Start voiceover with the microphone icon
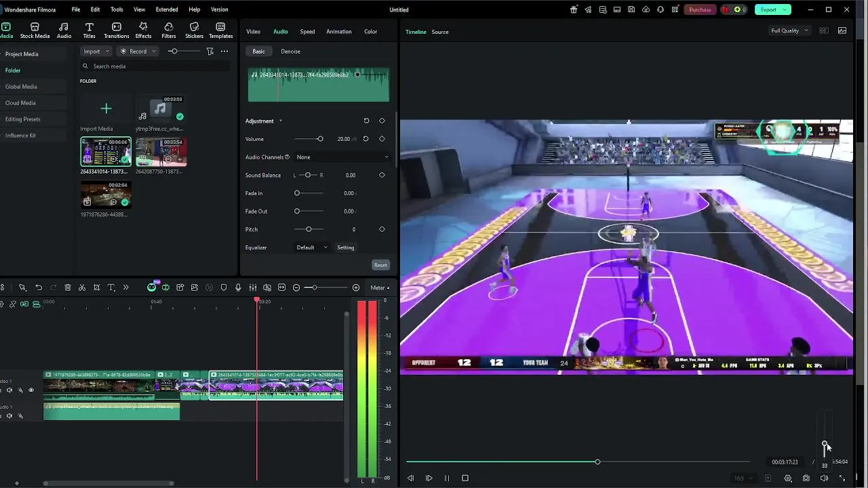 pyautogui.click(x=238, y=287)
